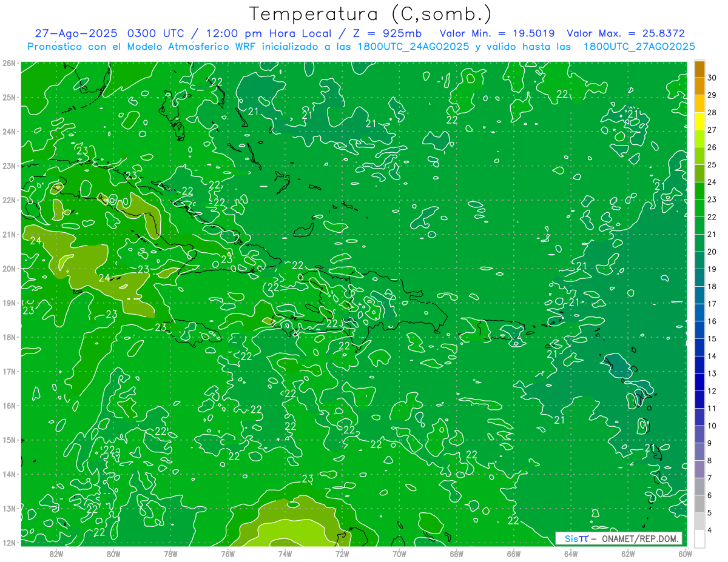Pick the white swatch at the scale bottom
Viewport: 728px width, 562px height.
[699, 538]
